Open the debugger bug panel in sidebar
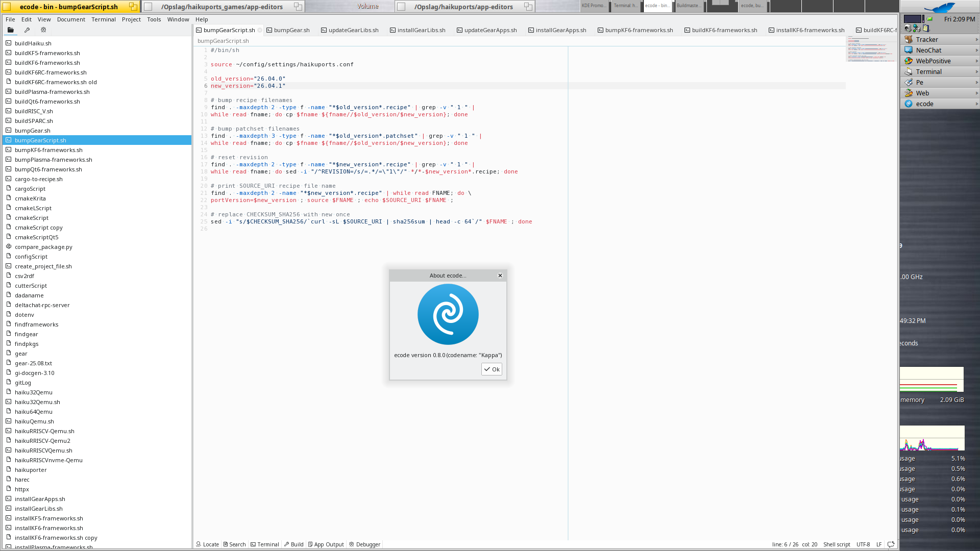Viewport: 980px width, 551px height. pyautogui.click(x=43, y=30)
